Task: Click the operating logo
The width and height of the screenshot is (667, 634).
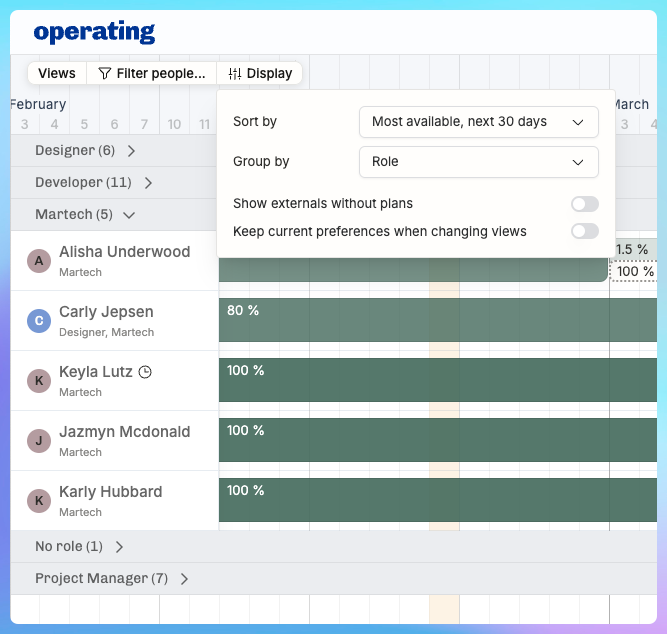Action: [94, 32]
